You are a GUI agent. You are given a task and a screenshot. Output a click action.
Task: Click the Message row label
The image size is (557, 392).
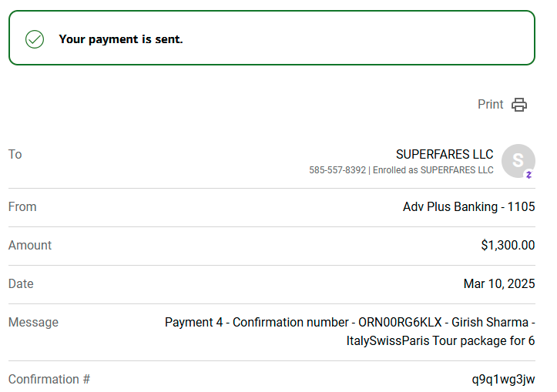click(33, 323)
